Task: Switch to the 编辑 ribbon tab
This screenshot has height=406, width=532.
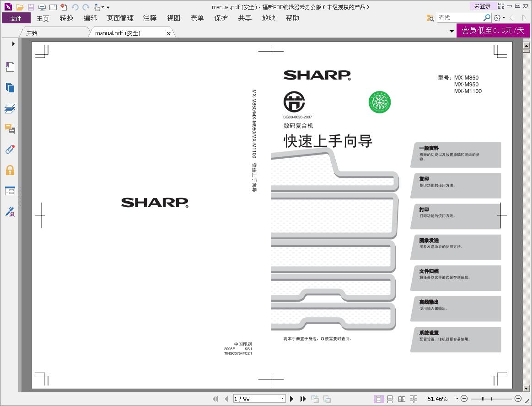Action: [90, 18]
